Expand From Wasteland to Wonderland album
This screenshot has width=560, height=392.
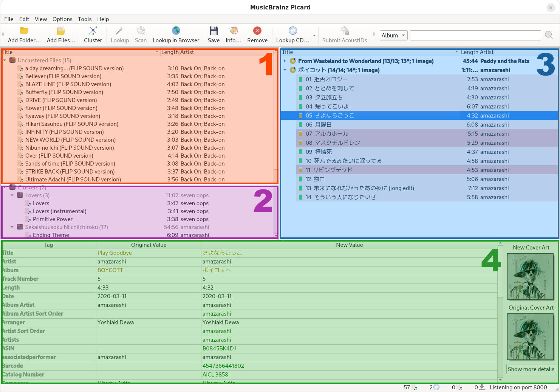point(285,61)
